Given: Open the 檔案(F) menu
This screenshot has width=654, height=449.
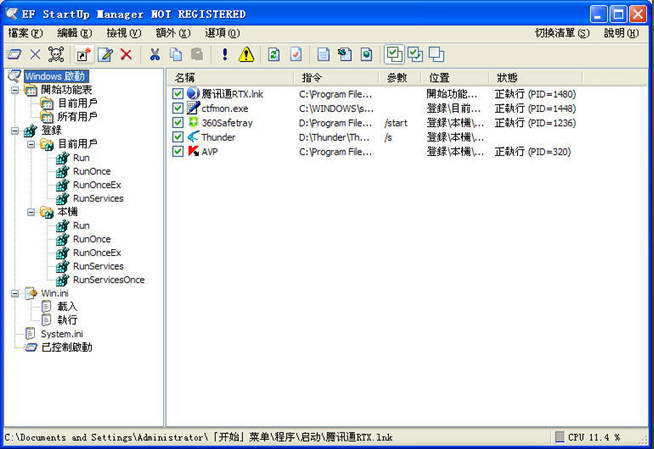Looking at the screenshot, I should pyautogui.click(x=25, y=33).
